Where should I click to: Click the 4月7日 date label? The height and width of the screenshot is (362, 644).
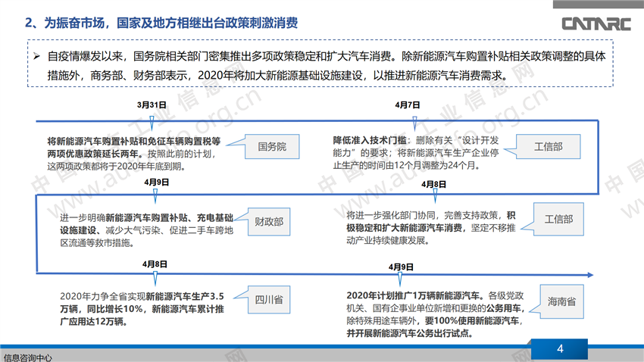(x=408, y=105)
